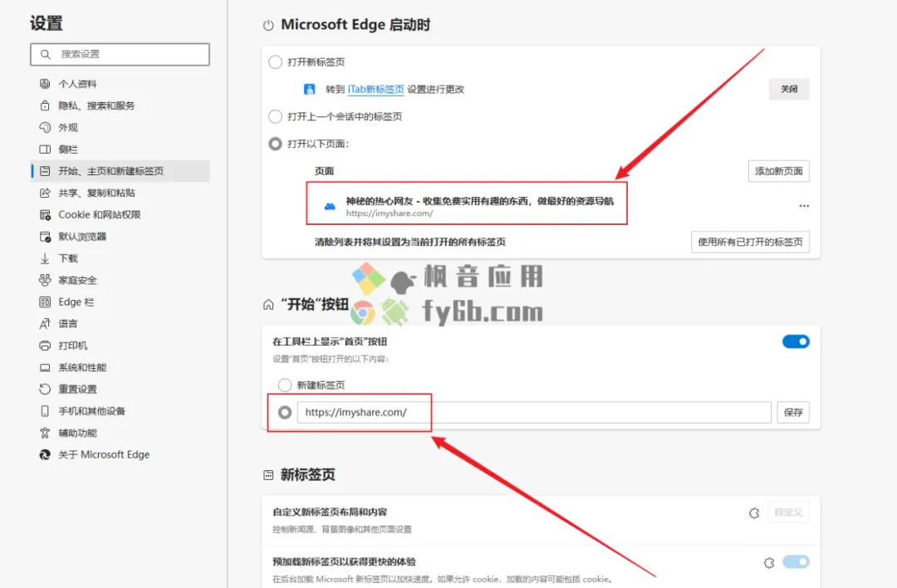The width and height of the screenshot is (897, 588).
Task: Open the 语言 settings section
Action: 120,324
